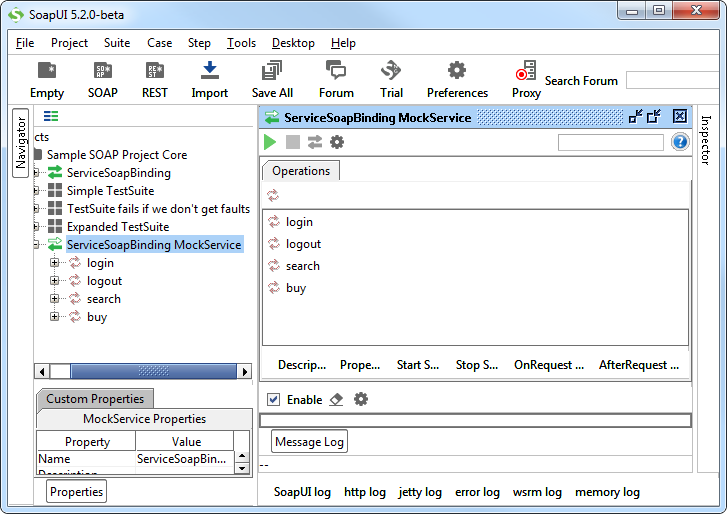727x514 pixels.
Task: Open the OnRequest script tab
Action: point(548,365)
